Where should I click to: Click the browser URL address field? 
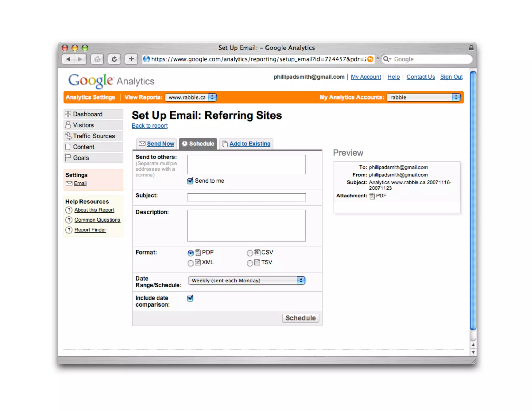(258, 59)
